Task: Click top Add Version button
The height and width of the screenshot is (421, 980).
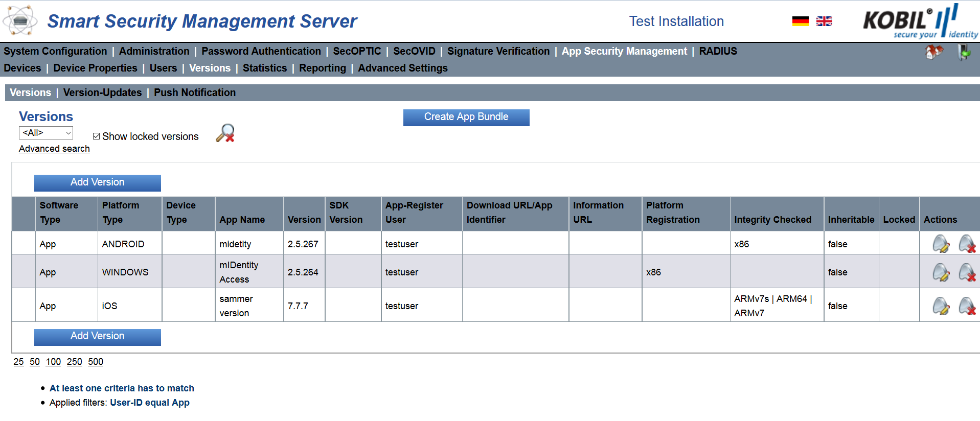Action: [98, 182]
